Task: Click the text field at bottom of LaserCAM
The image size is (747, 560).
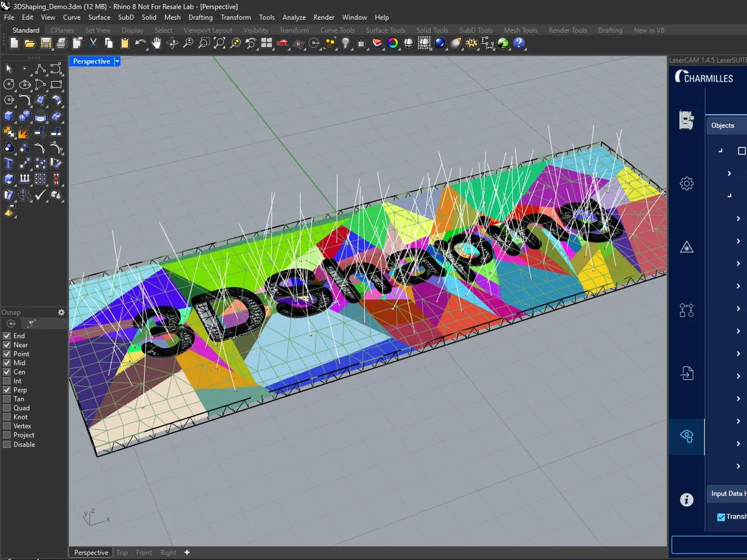Action: point(710,545)
